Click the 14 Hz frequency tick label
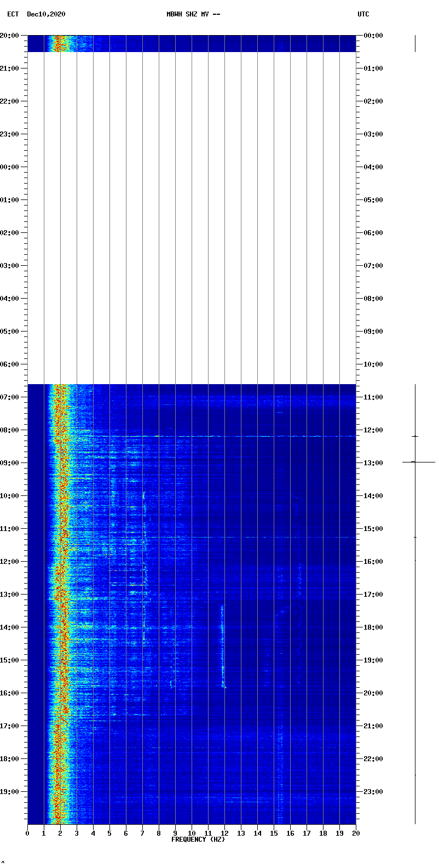 click(x=257, y=833)
